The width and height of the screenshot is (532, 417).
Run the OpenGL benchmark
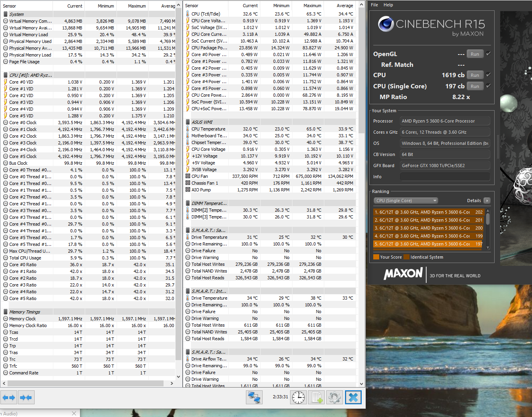475,54
